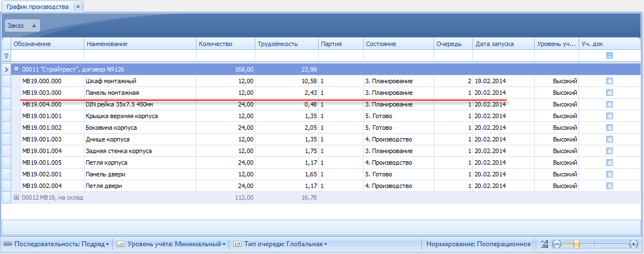Viewport: 644px width, 254px height.
Task: Open the Последовательность: Подряд dropdown
Action: tap(56, 244)
